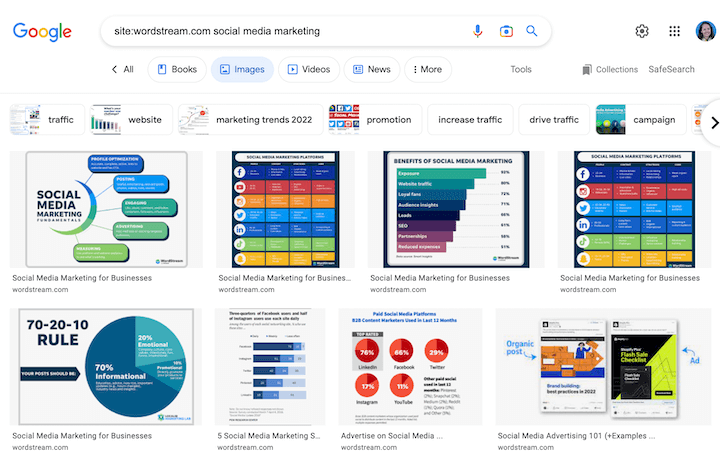The width and height of the screenshot is (720, 458).
Task: Select the increase traffic chip
Action: (470, 119)
